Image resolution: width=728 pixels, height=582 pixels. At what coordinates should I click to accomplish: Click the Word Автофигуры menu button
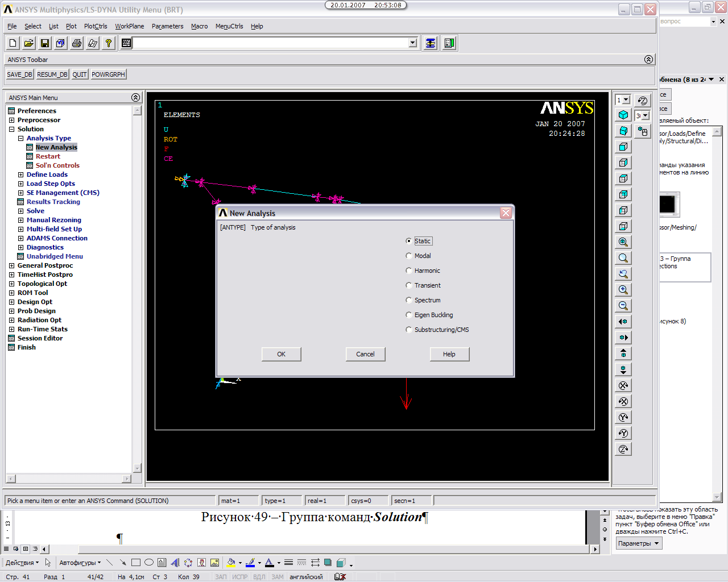click(80, 563)
